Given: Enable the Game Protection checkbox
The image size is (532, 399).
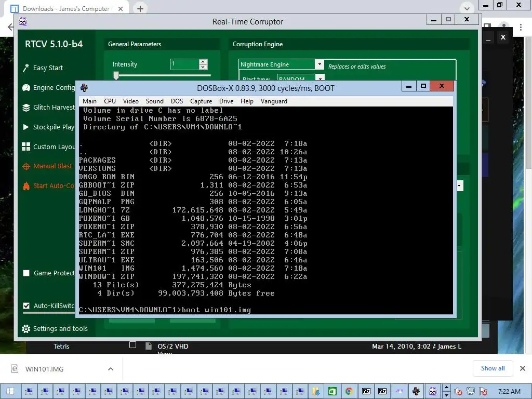Looking at the screenshot, I should point(26,273).
